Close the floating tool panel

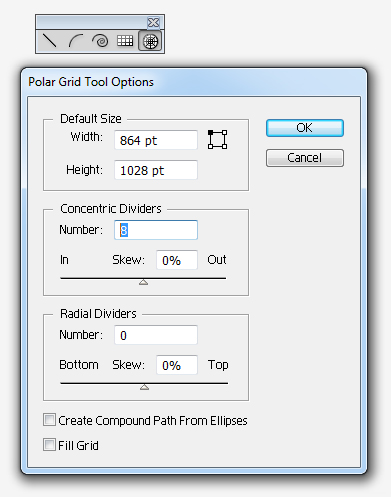[153, 23]
